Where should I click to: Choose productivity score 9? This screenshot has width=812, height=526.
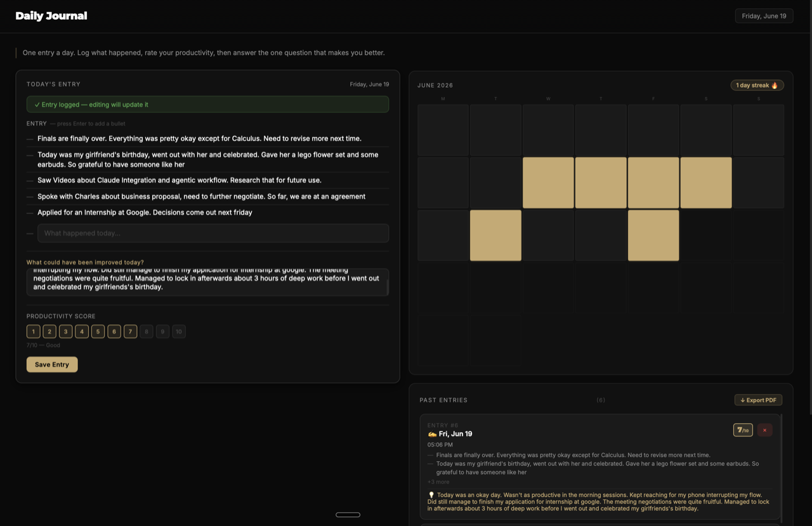coord(162,331)
